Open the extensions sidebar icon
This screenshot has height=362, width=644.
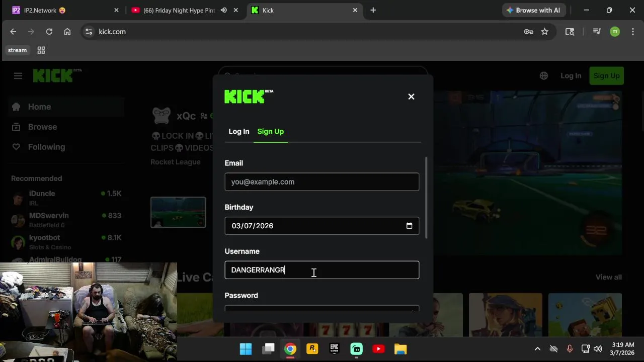click(570, 32)
